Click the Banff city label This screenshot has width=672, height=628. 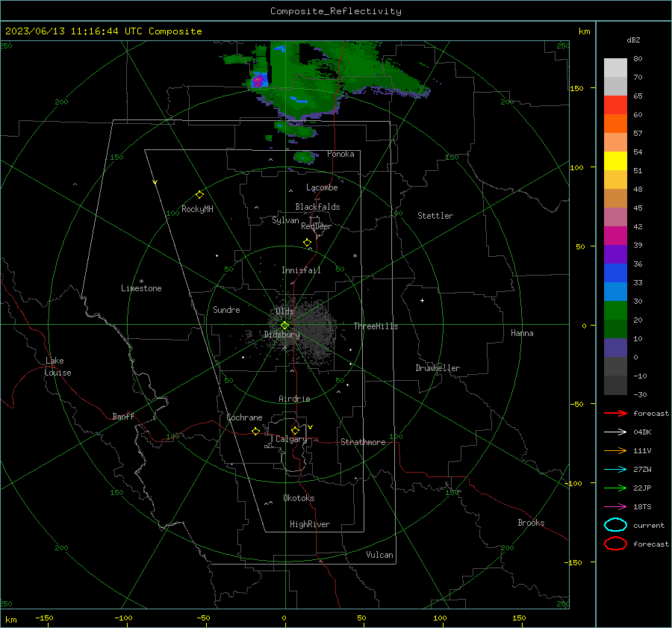click(x=123, y=416)
